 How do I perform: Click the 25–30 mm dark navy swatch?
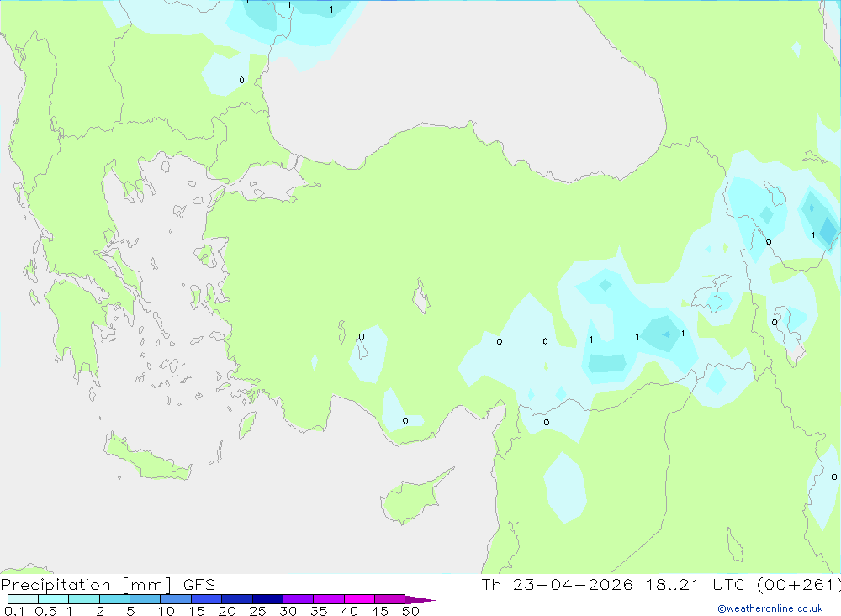pyautogui.click(x=267, y=599)
